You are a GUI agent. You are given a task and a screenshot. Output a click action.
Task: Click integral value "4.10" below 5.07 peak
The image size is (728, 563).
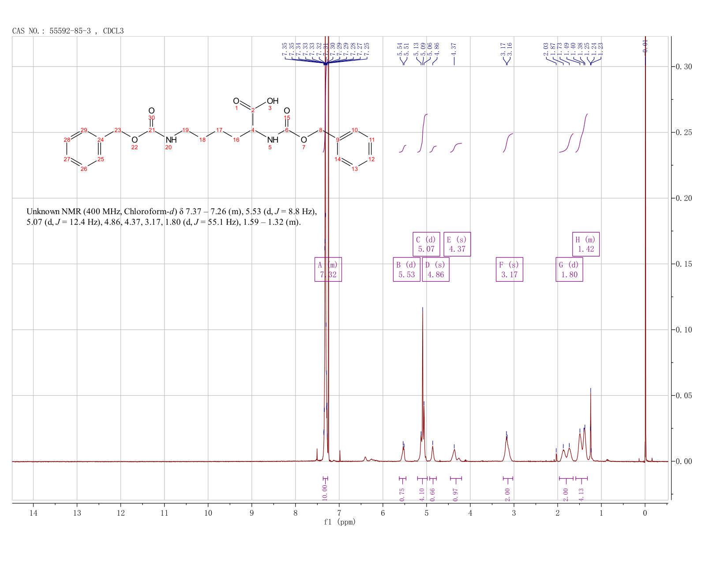pos(422,495)
